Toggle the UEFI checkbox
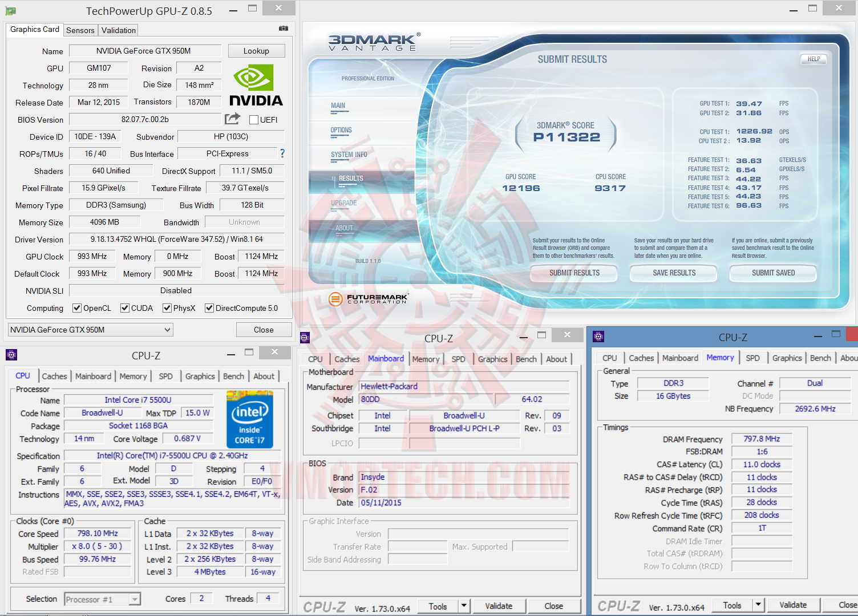 [254, 120]
